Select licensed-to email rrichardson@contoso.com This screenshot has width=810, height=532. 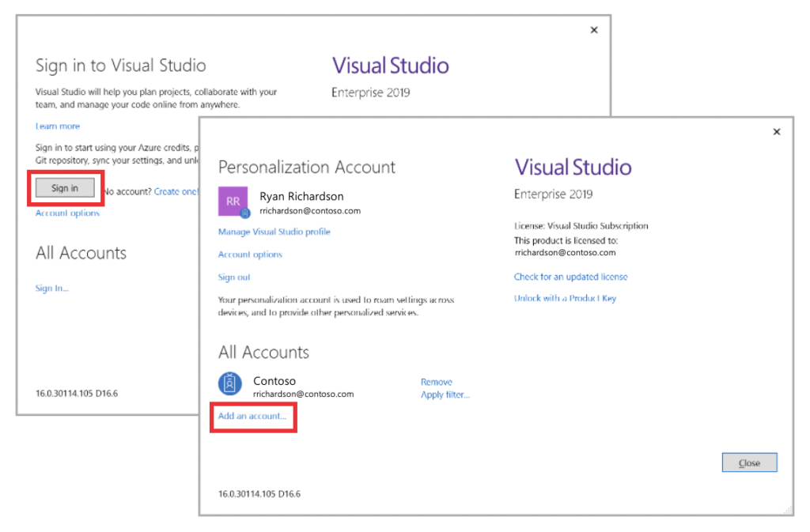pos(565,252)
